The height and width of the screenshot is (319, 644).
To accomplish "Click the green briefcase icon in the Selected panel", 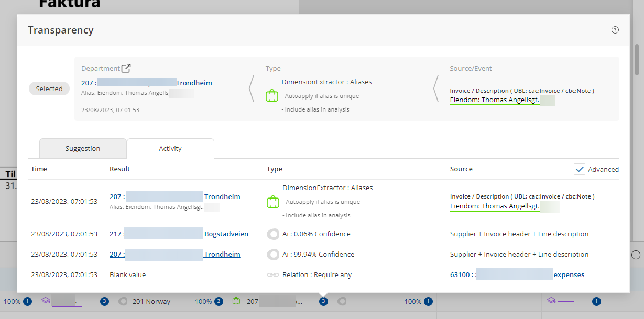I will [271, 95].
